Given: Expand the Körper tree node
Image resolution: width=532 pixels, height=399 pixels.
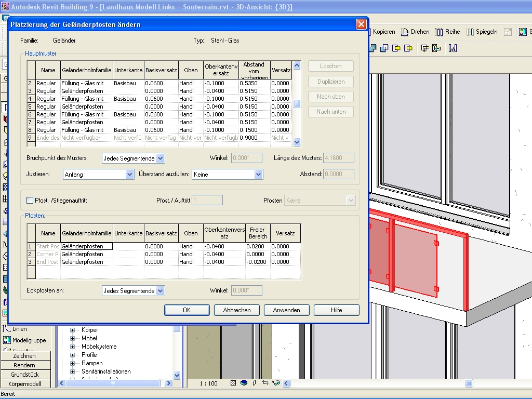Looking at the screenshot, I should pyautogui.click(x=72, y=330).
